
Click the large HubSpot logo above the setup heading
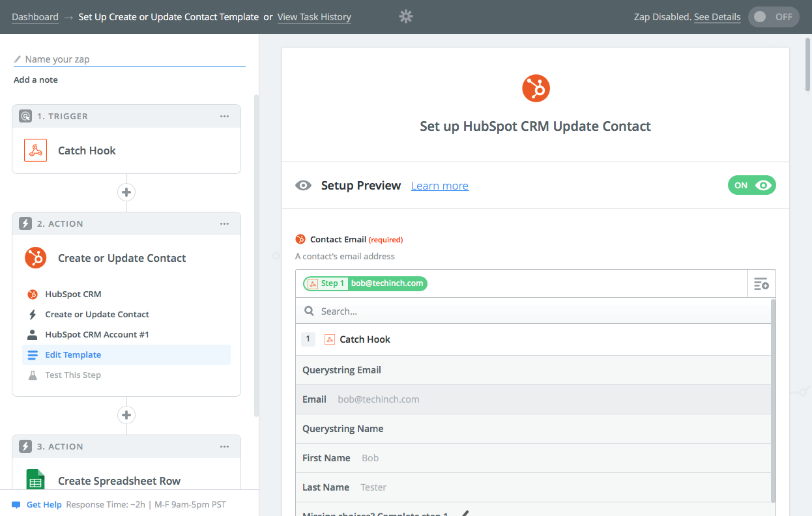click(536, 88)
